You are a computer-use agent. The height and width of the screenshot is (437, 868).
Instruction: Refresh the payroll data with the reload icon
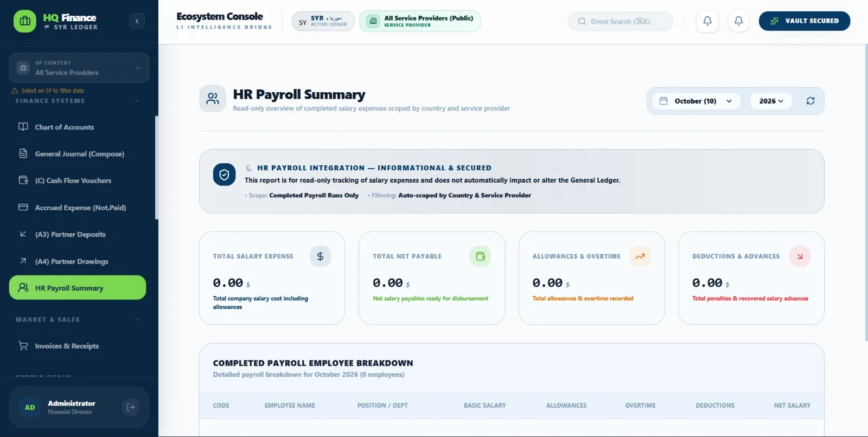click(x=810, y=101)
